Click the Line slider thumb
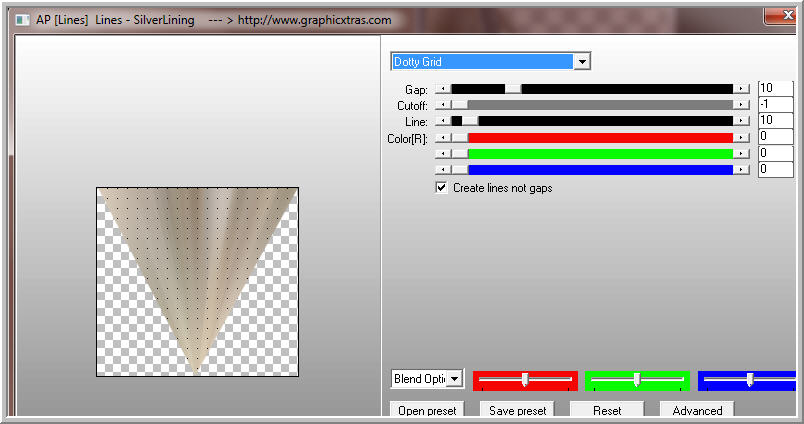Image resolution: width=804 pixels, height=424 pixels. click(x=470, y=122)
